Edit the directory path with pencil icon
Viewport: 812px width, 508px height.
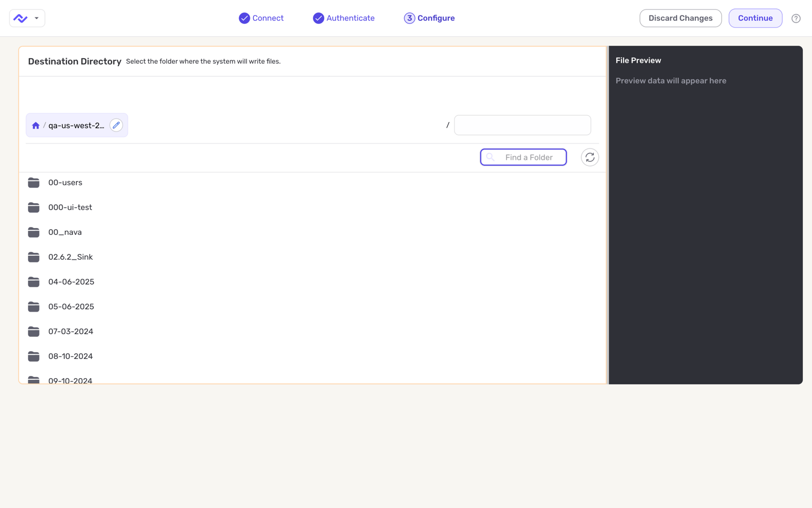click(x=116, y=125)
